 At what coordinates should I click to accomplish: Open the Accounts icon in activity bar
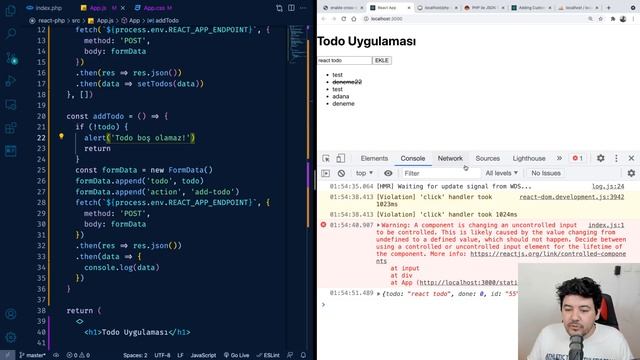pos(11,314)
